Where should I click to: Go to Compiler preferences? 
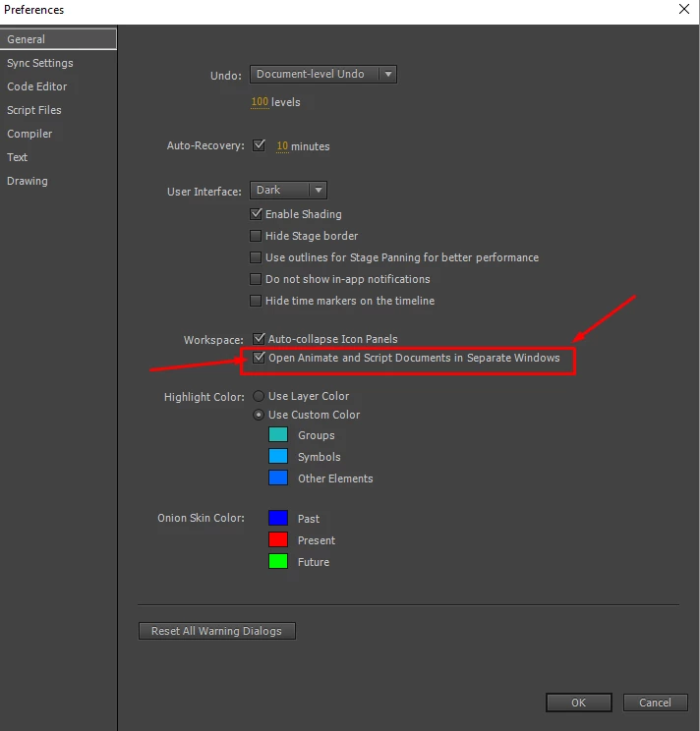[29, 134]
